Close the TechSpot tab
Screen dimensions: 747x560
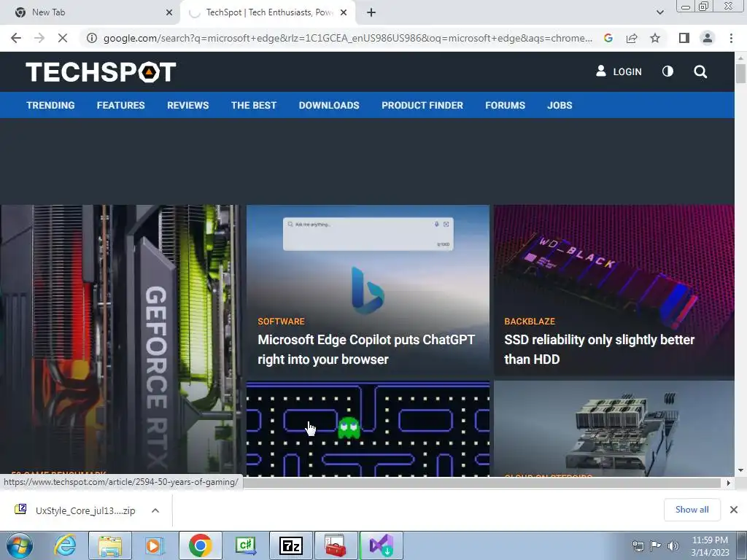[344, 12]
